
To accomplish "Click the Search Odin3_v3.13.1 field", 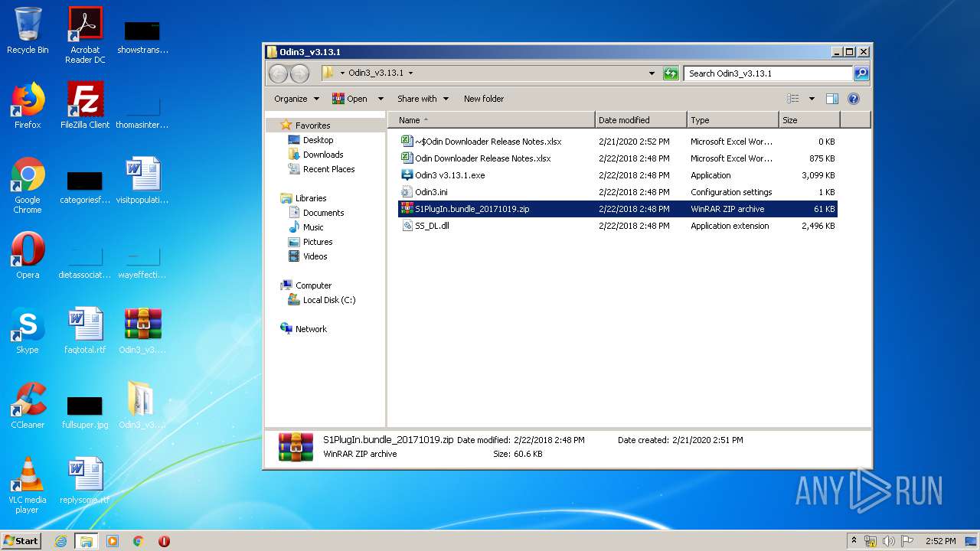I will coord(768,73).
